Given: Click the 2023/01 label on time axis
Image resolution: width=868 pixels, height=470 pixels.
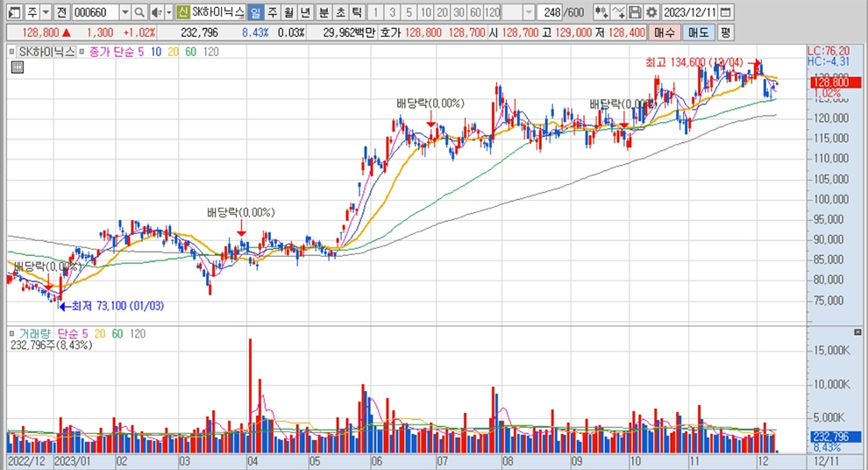Looking at the screenshot, I should (x=73, y=461).
